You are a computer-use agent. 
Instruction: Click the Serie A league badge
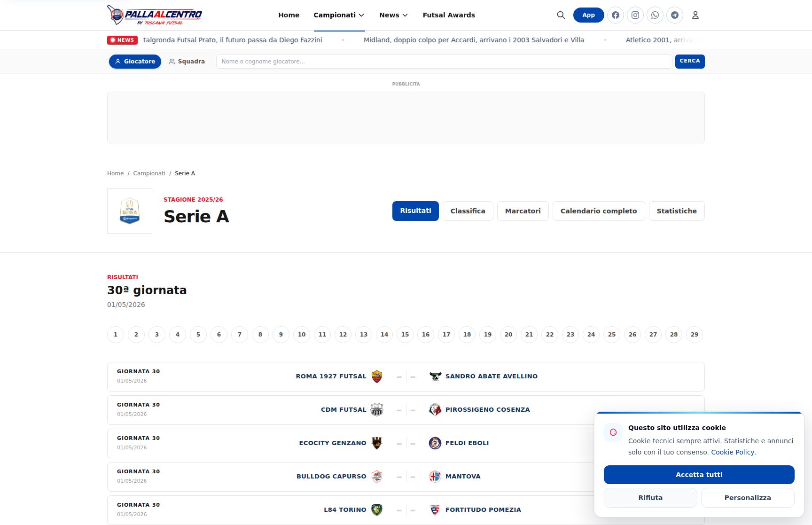130,211
